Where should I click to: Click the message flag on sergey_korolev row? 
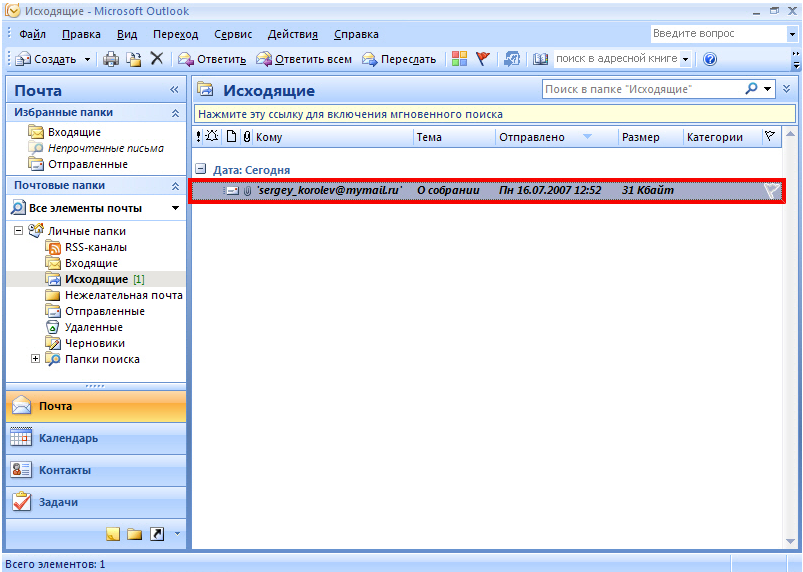pos(771,190)
